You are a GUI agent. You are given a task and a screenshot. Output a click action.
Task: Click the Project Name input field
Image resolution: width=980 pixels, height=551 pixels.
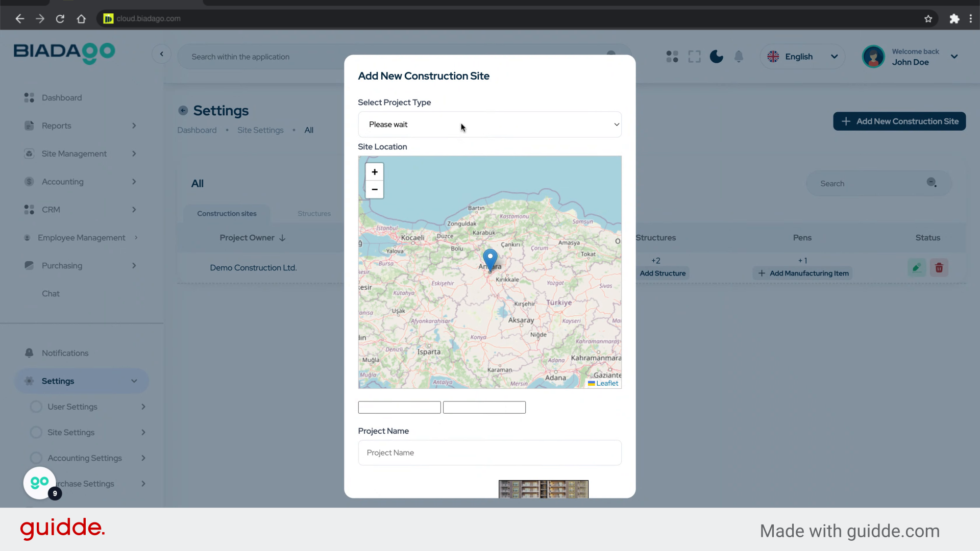point(489,453)
